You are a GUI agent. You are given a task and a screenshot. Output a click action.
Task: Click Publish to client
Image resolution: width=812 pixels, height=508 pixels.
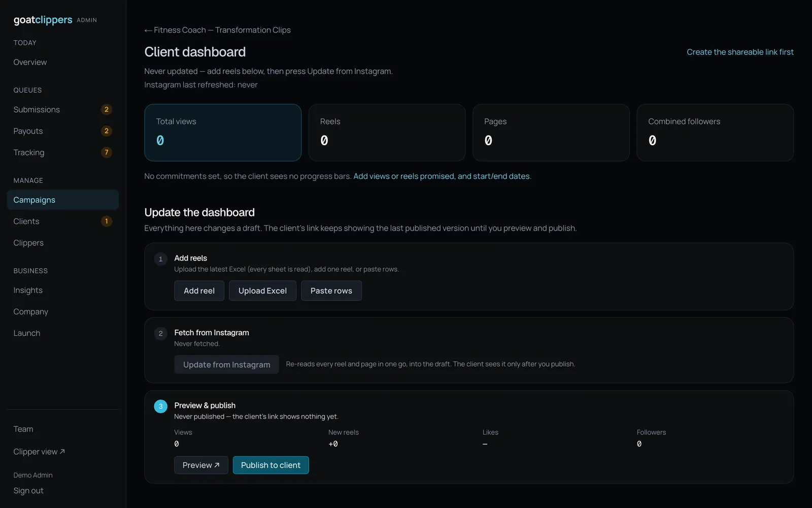click(x=270, y=465)
